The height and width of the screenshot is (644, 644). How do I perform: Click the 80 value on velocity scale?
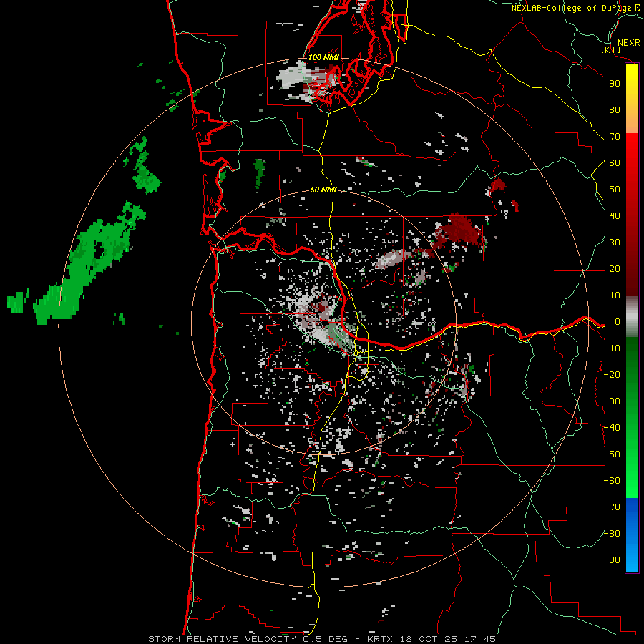(x=615, y=109)
